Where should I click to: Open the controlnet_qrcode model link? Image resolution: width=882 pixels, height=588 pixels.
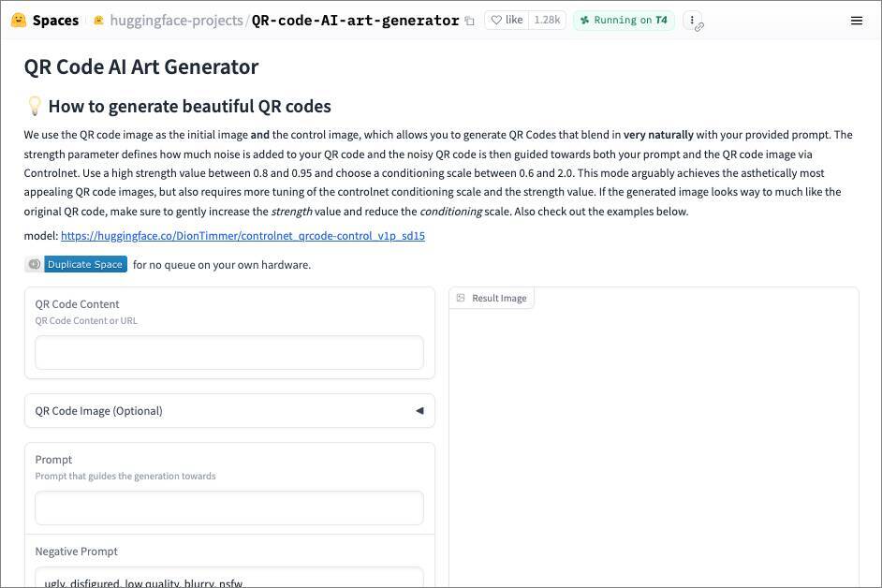coord(243,236)
